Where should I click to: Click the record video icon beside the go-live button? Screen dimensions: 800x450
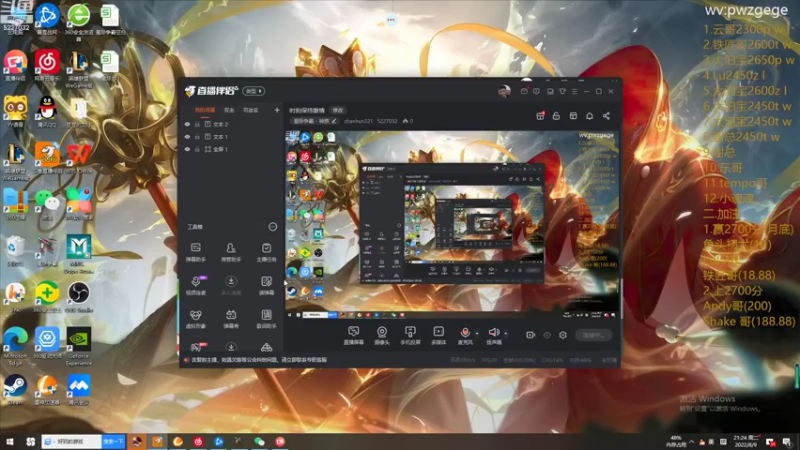pos(531,335)
